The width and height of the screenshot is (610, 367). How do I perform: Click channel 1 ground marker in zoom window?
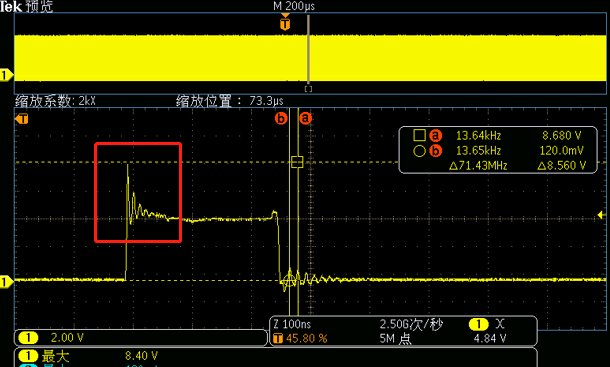point(6,281)
